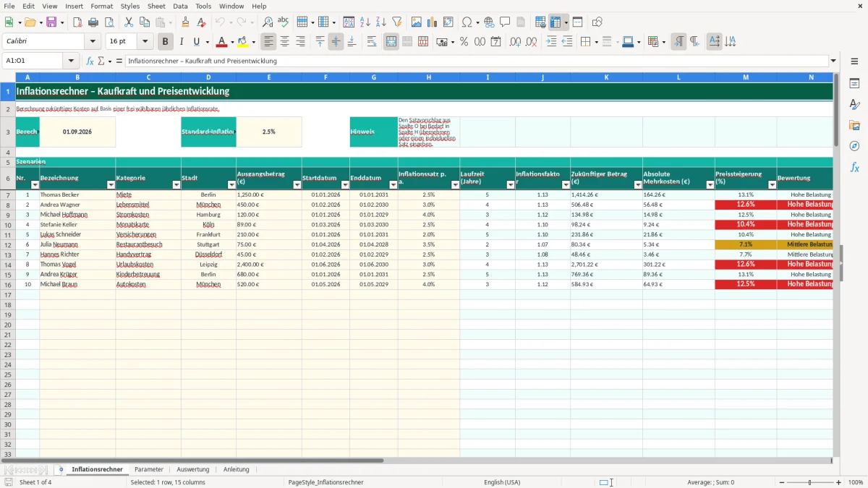The image size is (868, 488).
Task: Open borders dropdown arrow
Action: [x=597, y=42]
